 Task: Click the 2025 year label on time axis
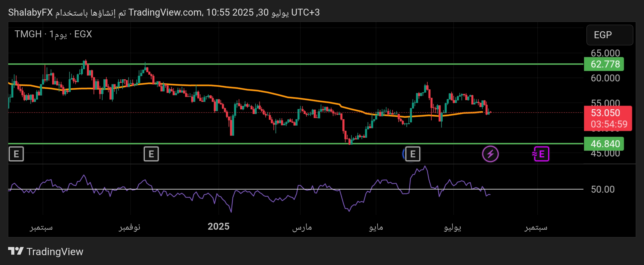coord(218,227)
